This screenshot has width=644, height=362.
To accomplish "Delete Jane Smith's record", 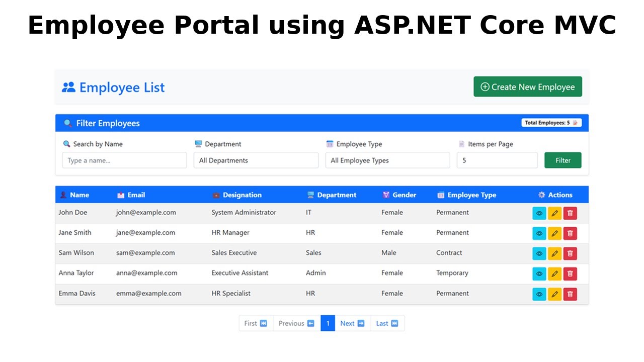I will pos(570,233).
